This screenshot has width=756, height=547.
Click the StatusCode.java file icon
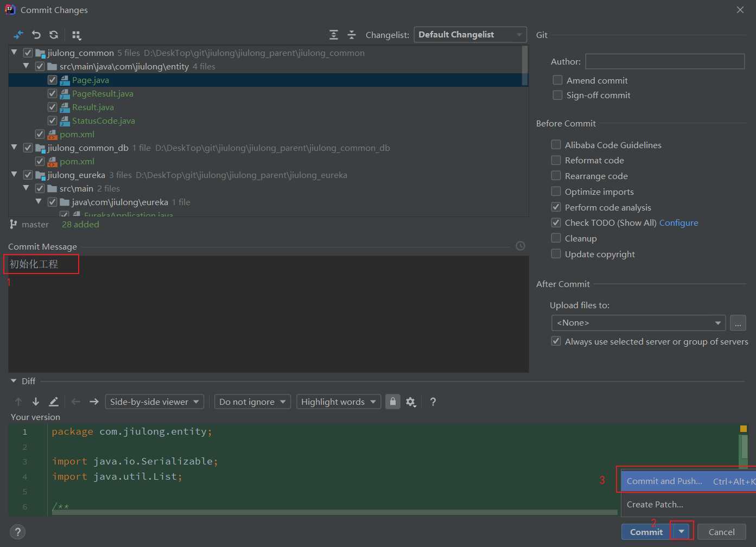click(x=65, y=121)
